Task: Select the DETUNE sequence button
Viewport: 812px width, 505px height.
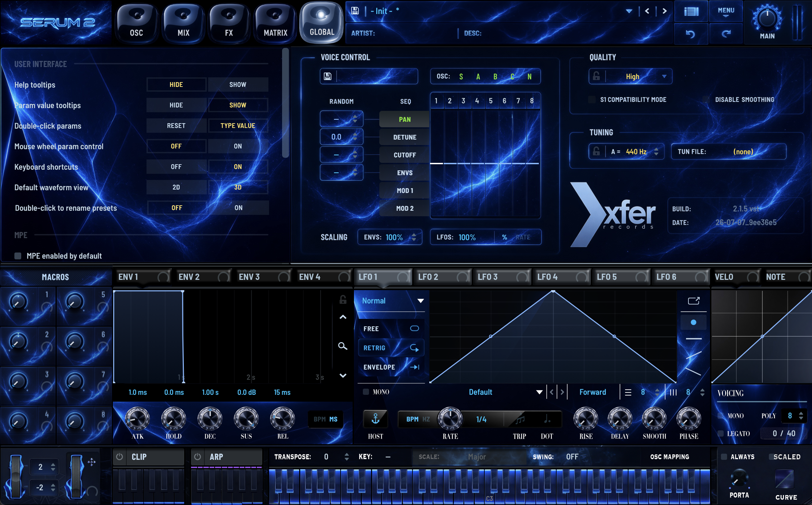Action: 405,137
